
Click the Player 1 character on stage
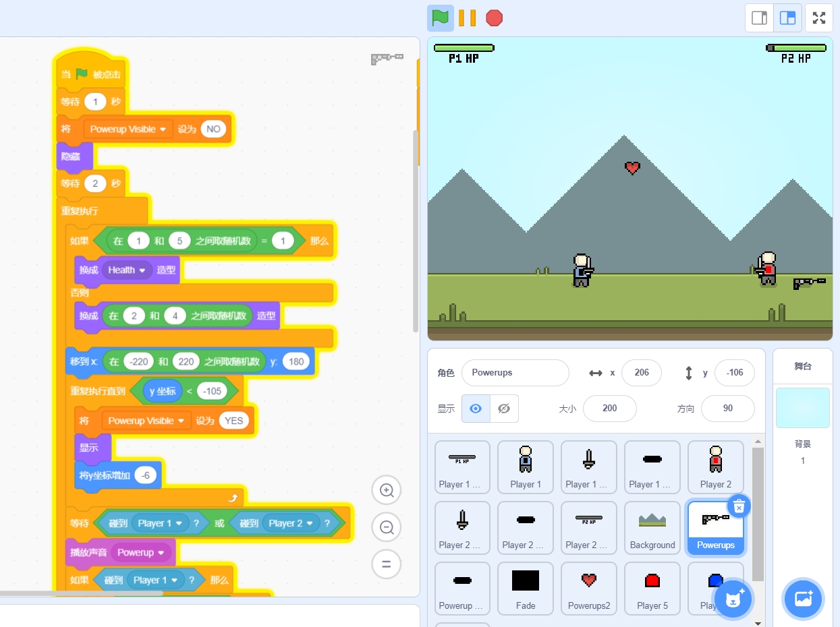pos(582,270)
